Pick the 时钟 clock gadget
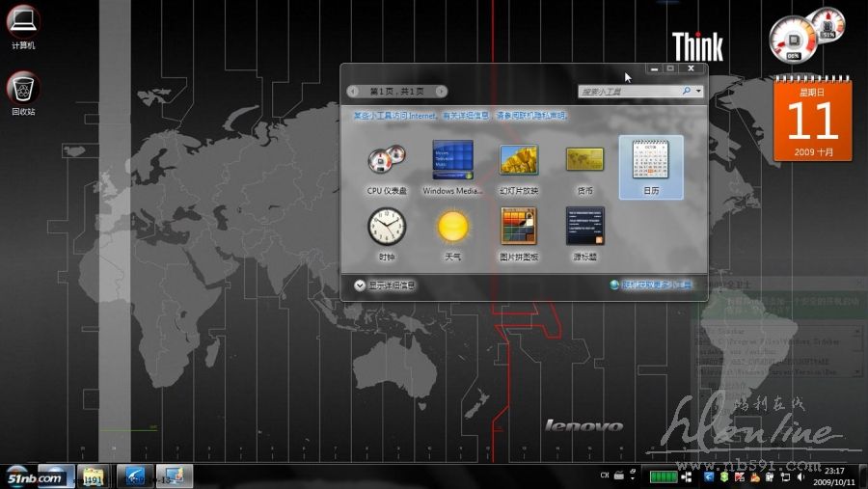 387,232
